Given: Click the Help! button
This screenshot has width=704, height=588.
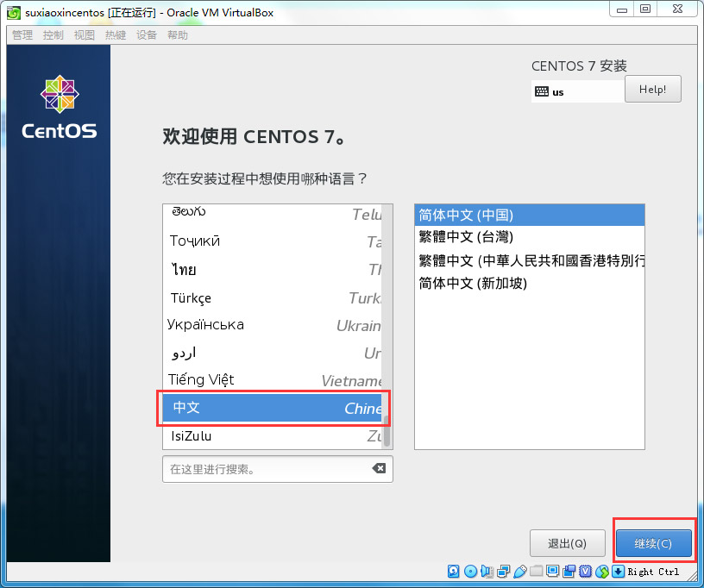Looking at the screenshot, I should pos(653,89).
